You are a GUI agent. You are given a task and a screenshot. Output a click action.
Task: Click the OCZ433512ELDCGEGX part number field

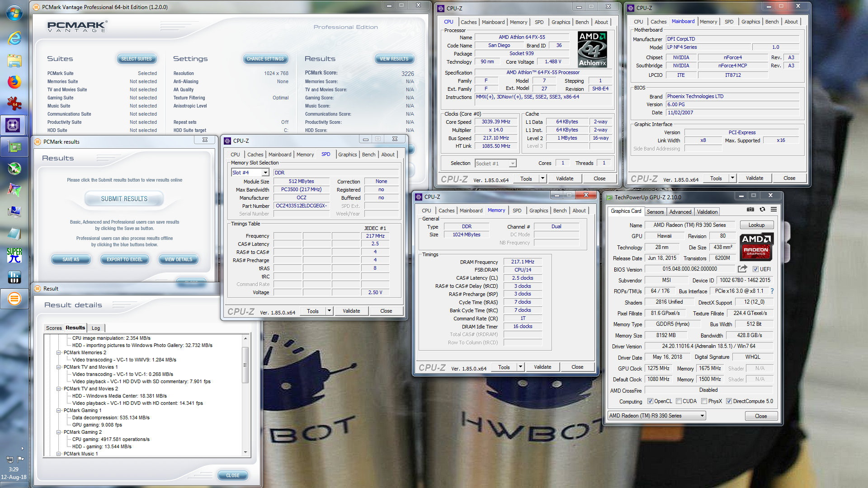pos(301,206)
